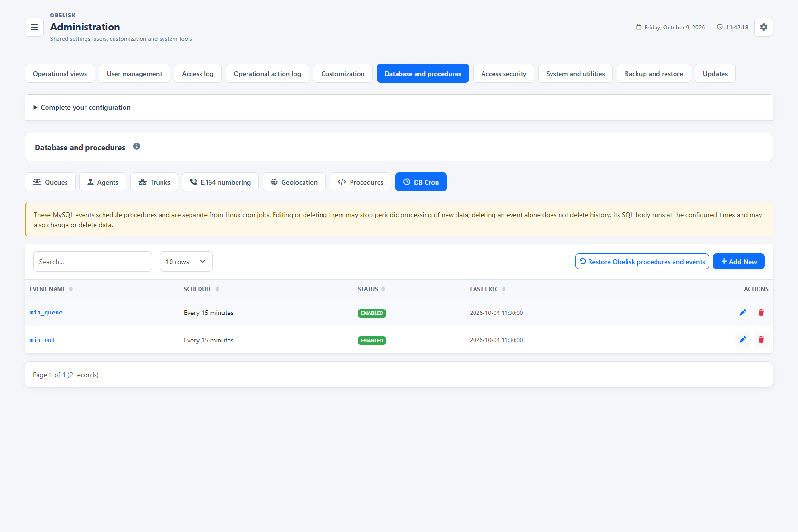
Task: Click the ENABLED badge for min_out
Action: click(x=372, y=341)
